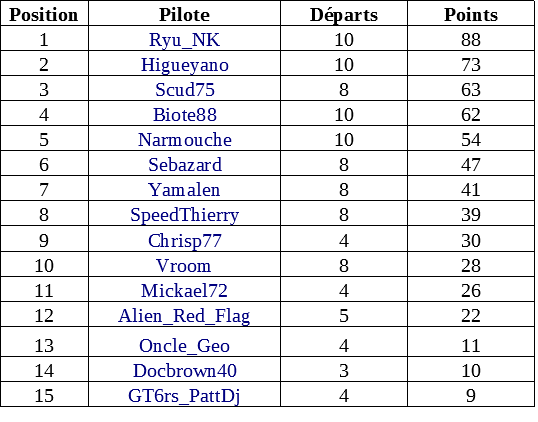538x422 pixels.
Task: Open Narmouche's profile link
Action: pyautogui.click(x=185, y=140)
